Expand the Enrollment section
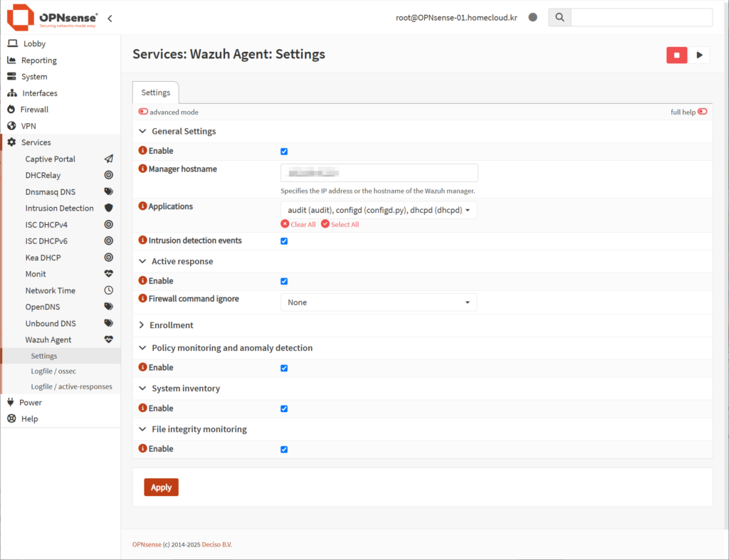The height and width of the screenshot is (560, 729). [171, 325]
